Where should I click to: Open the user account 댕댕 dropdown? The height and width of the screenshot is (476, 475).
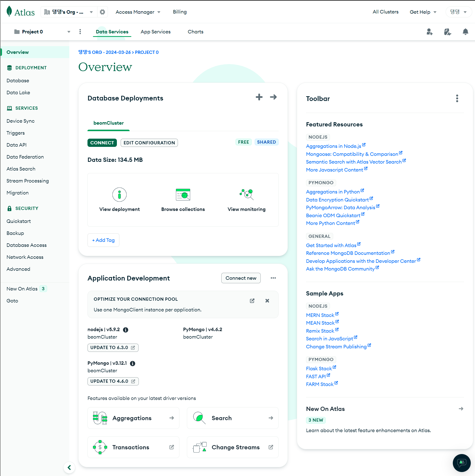pos(458,12)
